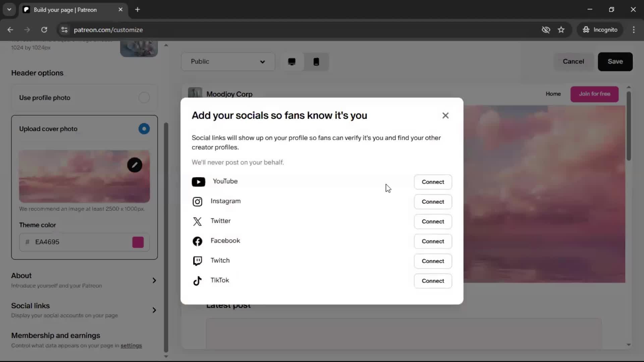Click the TikTok logo icon
The image size is (644, 362).
coord(197,281)
